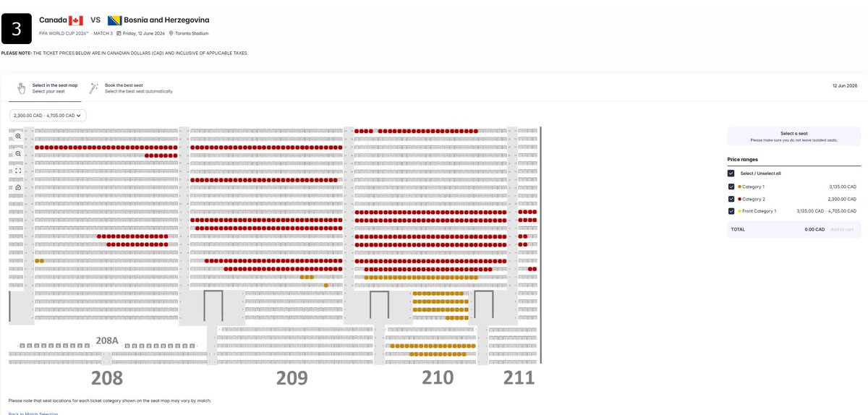Click the magic wand best seat icon

(93, 88)
